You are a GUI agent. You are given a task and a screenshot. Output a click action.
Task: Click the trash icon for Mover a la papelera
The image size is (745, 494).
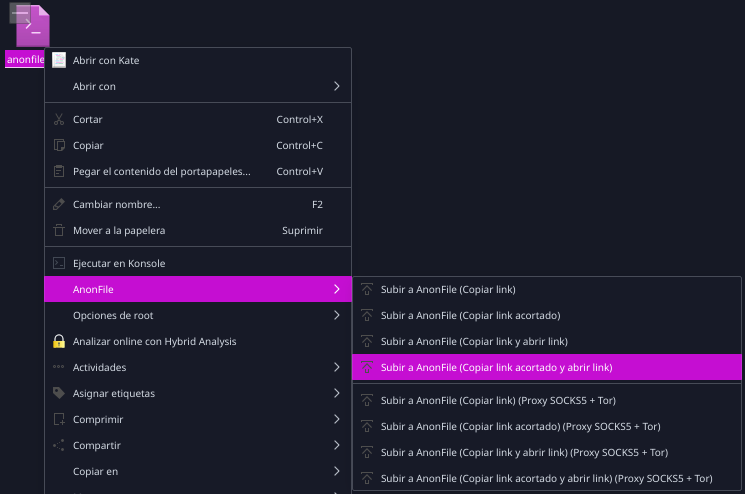point(59,230)
